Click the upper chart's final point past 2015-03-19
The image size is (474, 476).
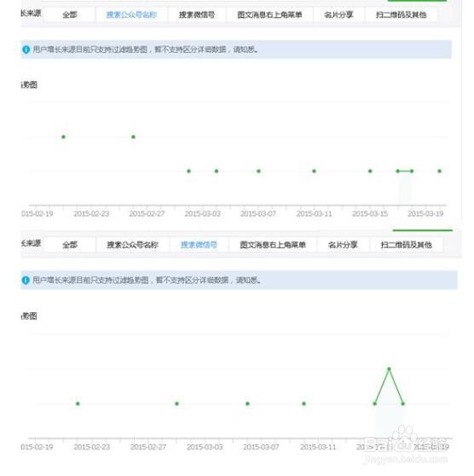point(439,171)
